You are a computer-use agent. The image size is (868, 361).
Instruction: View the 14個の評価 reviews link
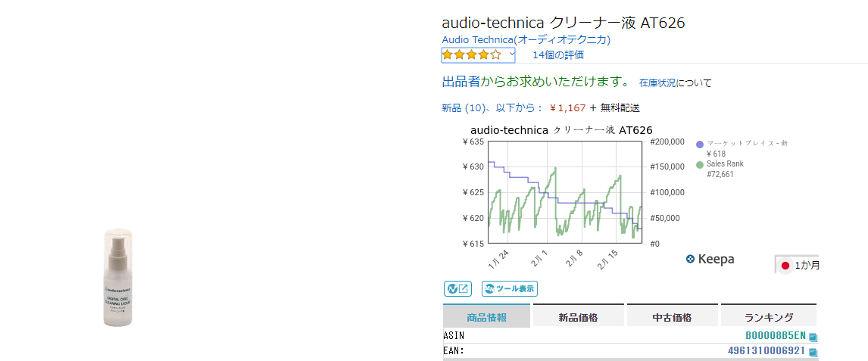(558, 54)
